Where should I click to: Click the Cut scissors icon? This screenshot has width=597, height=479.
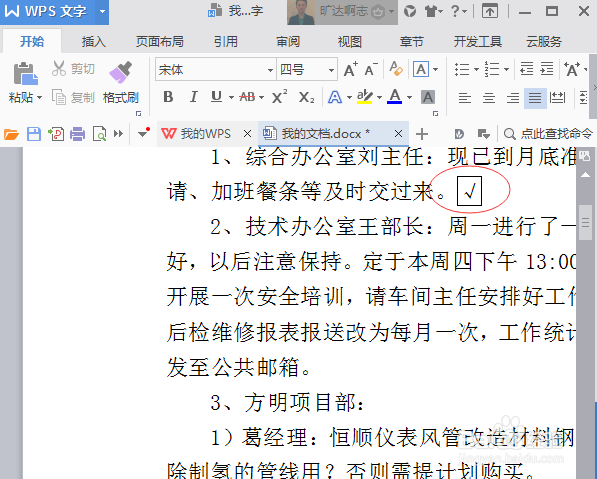pyautogui.click(x=59, y=69)
